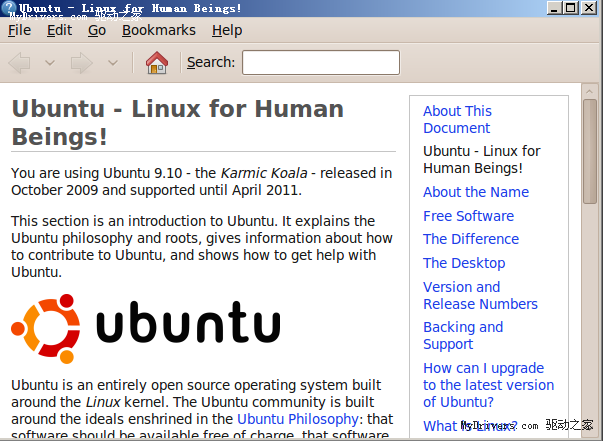Focus the Search input field
Screen dimensions: 603x441
click(x=321, y=62)
